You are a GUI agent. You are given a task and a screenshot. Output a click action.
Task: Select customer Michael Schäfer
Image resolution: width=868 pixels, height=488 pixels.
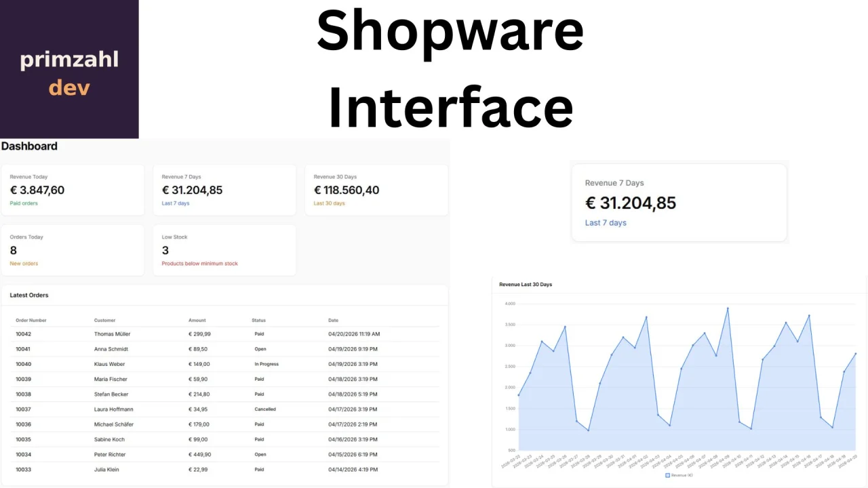[114, 424]
